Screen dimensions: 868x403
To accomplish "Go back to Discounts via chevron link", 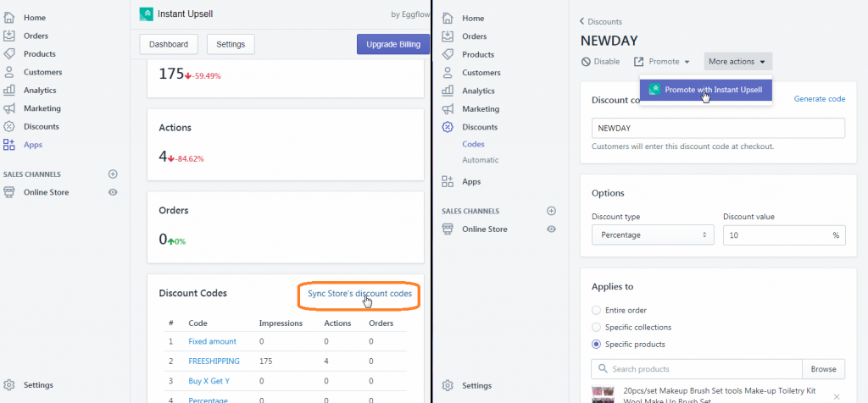I will click(x=601, y=21).
